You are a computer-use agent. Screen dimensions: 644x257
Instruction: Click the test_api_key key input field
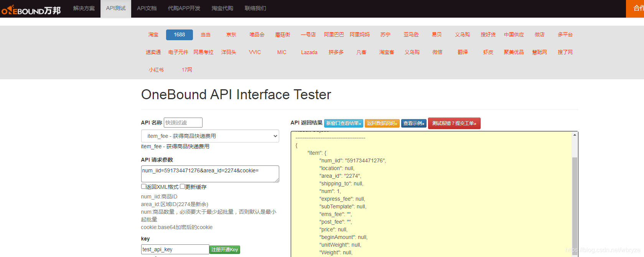tap(175, 249)
